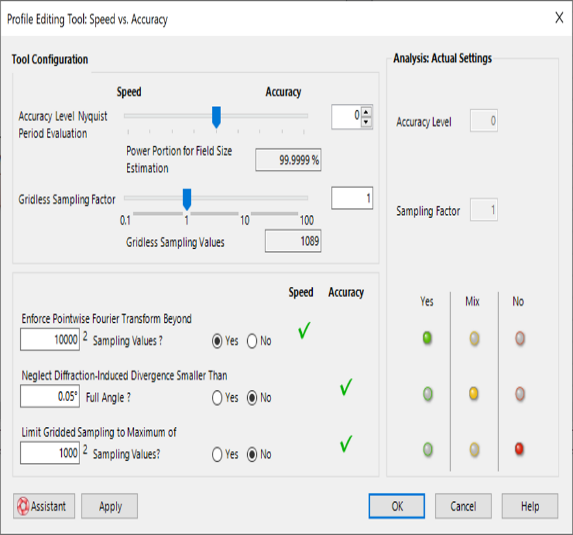This screenshot has height=535, width=573.
Task: Click the accuracy checkmark for Neglect Diffraction row
Action: pos(346,387)
